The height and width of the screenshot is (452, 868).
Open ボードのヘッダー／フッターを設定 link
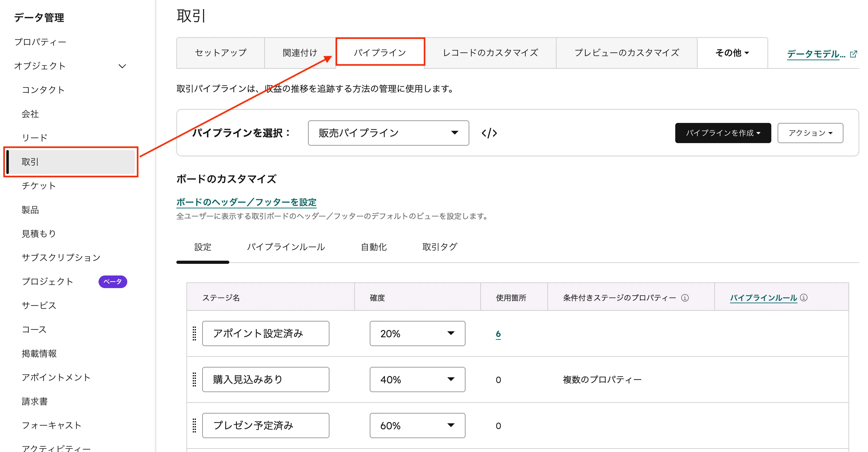coord(246,202)
